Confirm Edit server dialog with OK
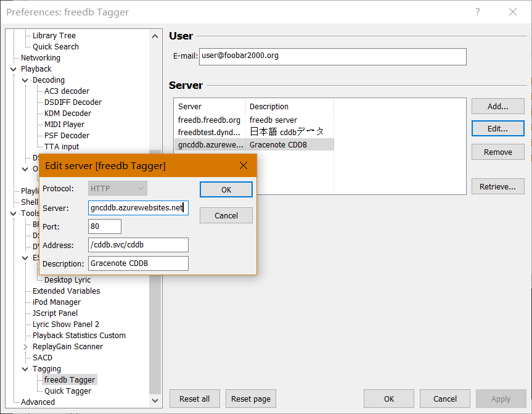Screen dimensions: 532x414 tap(226, 189)
